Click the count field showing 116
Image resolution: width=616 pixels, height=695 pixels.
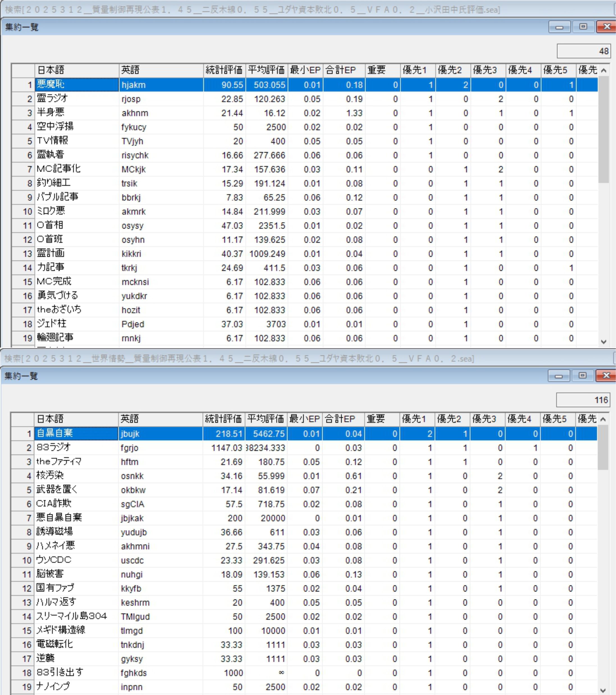(x=583, y=400)
